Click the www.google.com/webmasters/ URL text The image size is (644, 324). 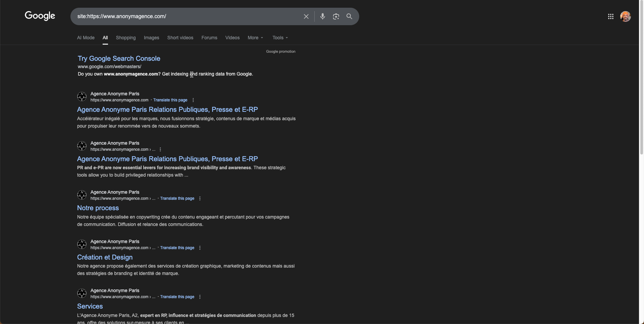coord(109,66)
